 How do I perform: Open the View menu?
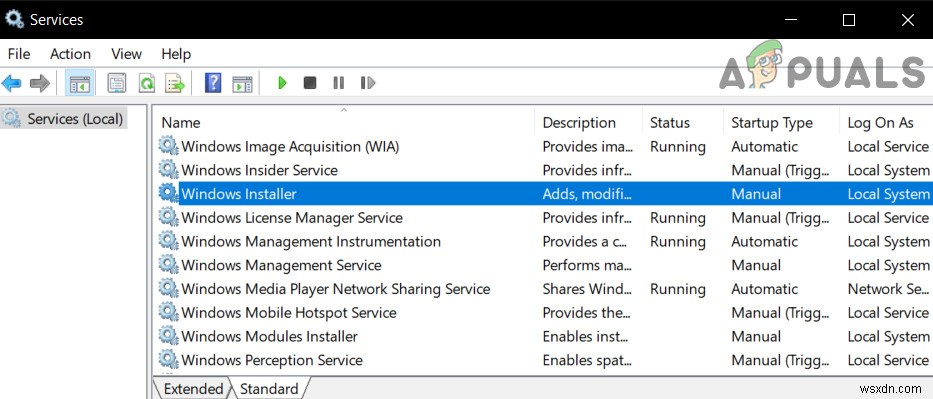tap(126, 54)
